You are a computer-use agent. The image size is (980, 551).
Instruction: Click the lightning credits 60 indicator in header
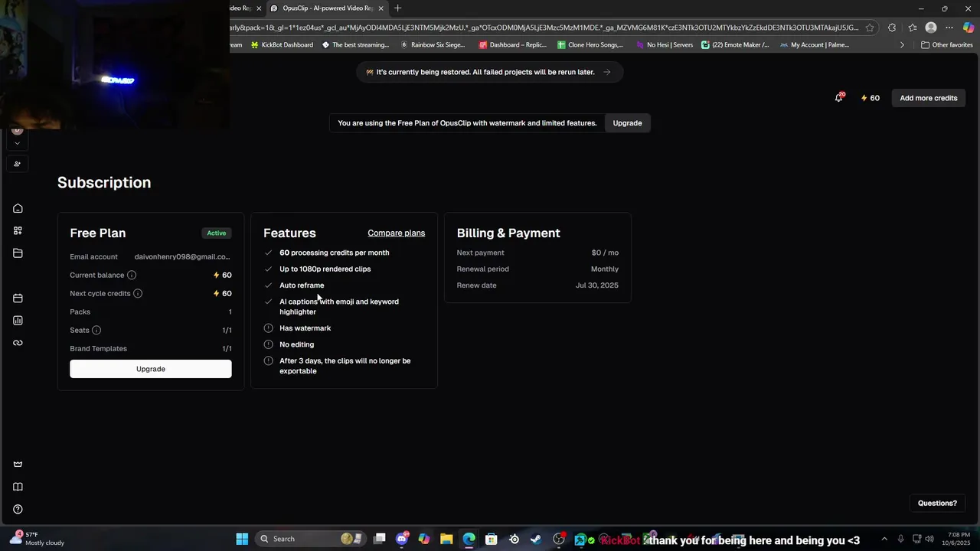tap(870, 98)
